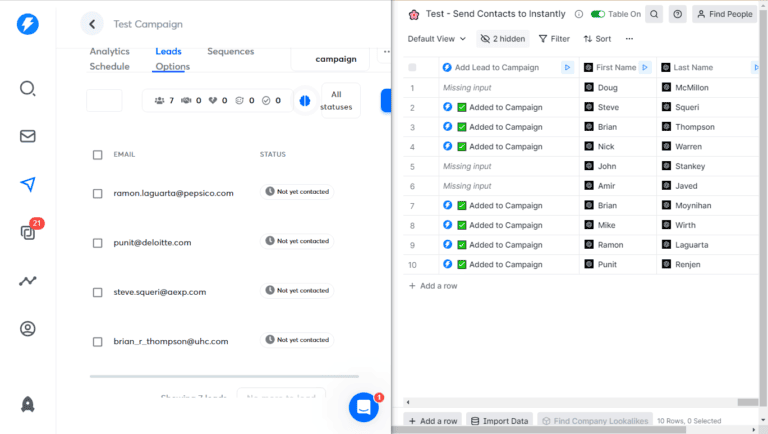Switch to the Sequences tab
This screenshot has height=434, width=768.
coord(230,51)
